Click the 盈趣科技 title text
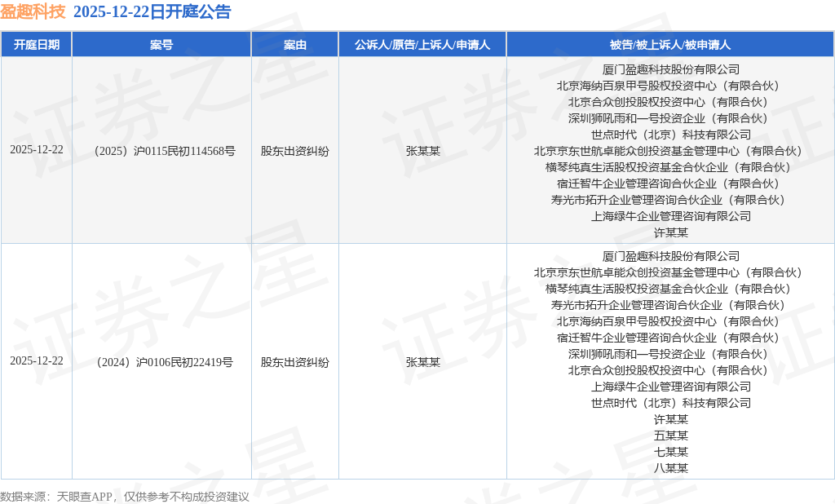 33,11
